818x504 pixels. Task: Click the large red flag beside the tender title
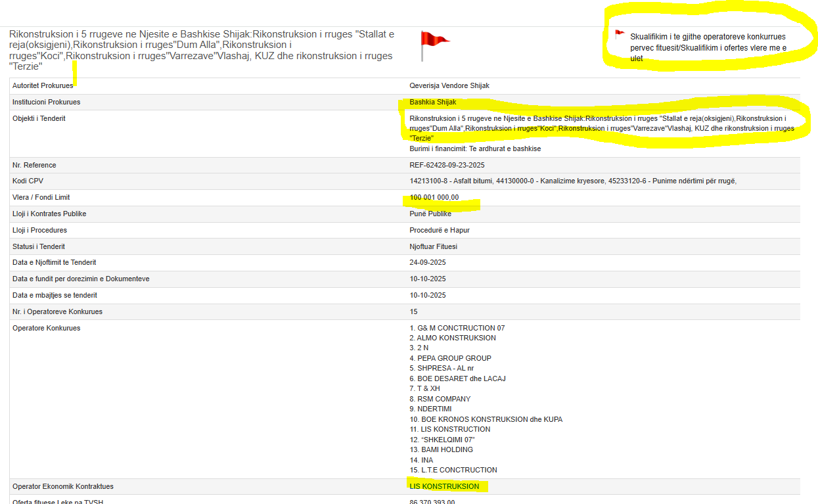(433, 42)
